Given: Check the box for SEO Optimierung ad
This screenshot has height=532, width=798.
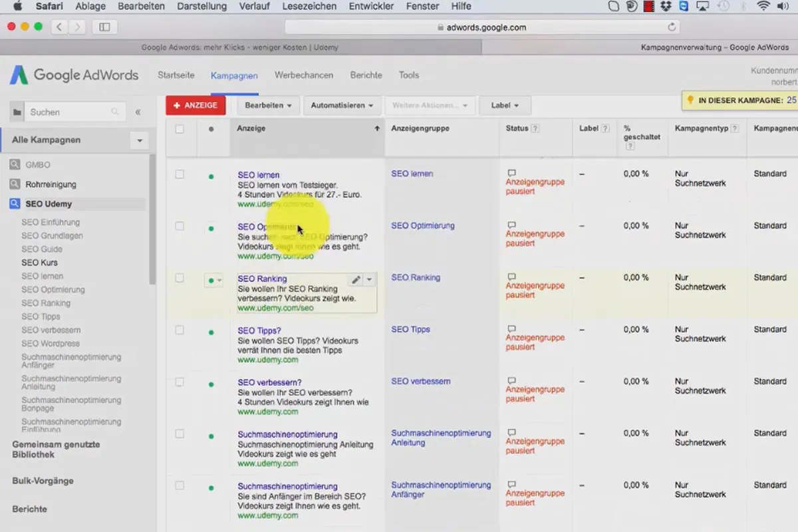Looking at the screenshot, I should click(180, 226).
